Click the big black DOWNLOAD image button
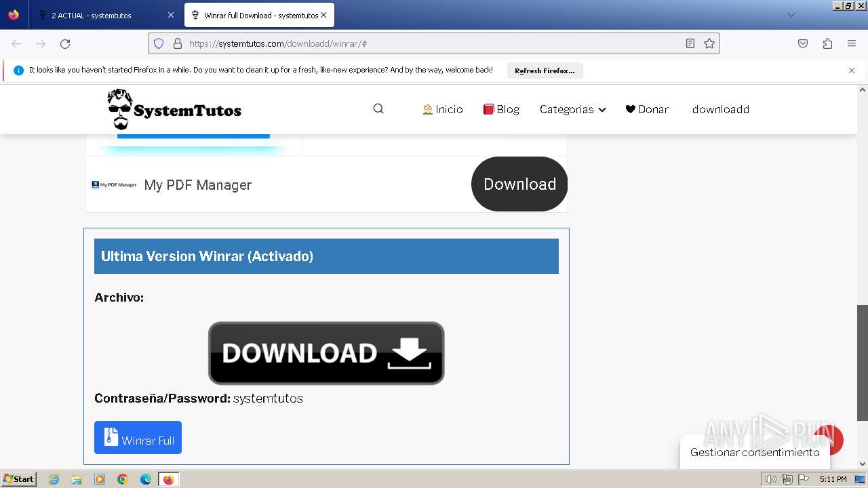Viewport: 868px width, 488px height. coord(326,353)
